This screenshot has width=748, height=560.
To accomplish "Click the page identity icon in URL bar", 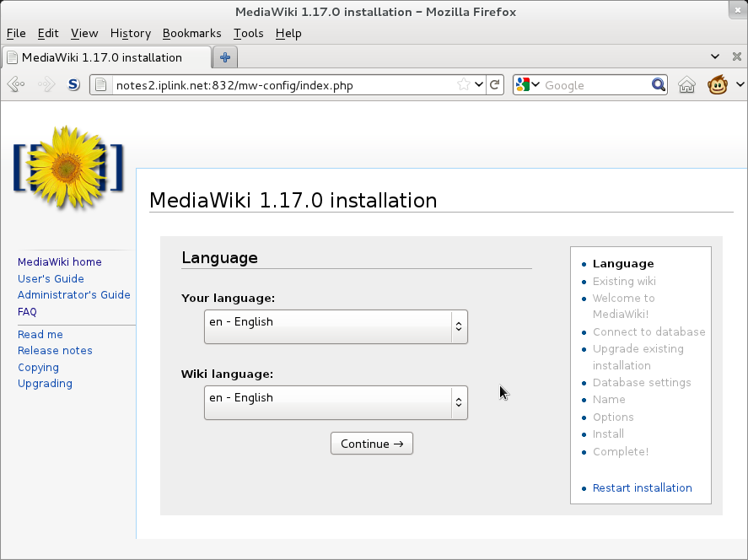I will coord(100,85).
